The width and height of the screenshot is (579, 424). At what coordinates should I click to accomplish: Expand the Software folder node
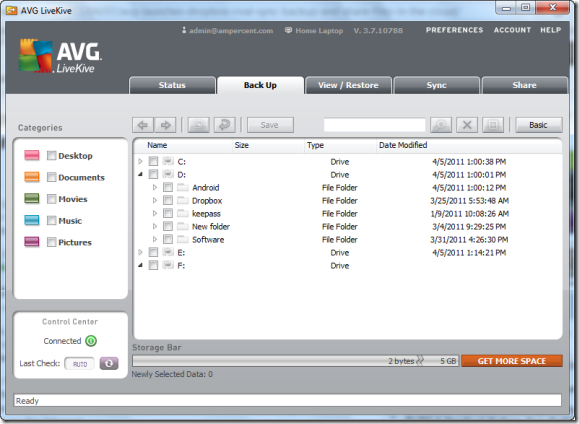[x=155, y=239]
